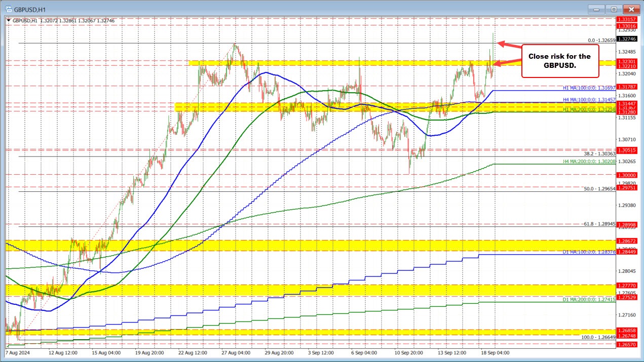Click the small triangle before the GBPUSD,H1 chart header

[x=9, y=21]
